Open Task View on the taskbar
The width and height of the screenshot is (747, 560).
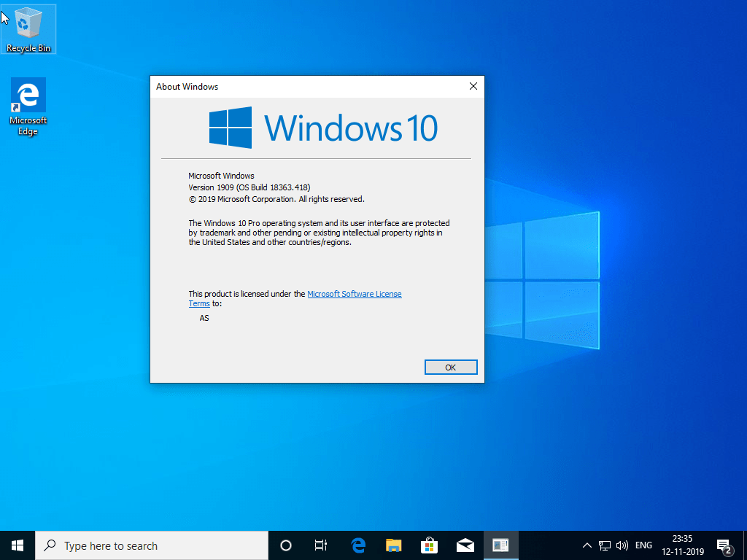(321, 545)
